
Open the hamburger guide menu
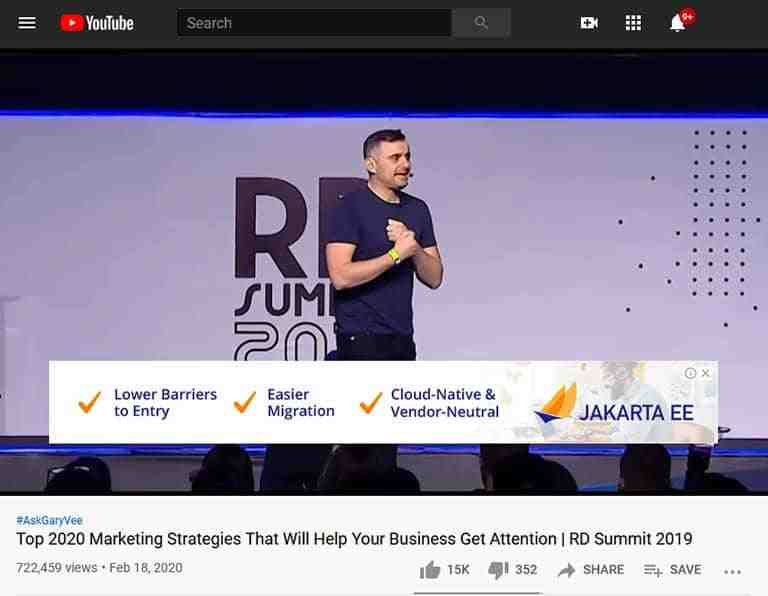tap(27, 23)
